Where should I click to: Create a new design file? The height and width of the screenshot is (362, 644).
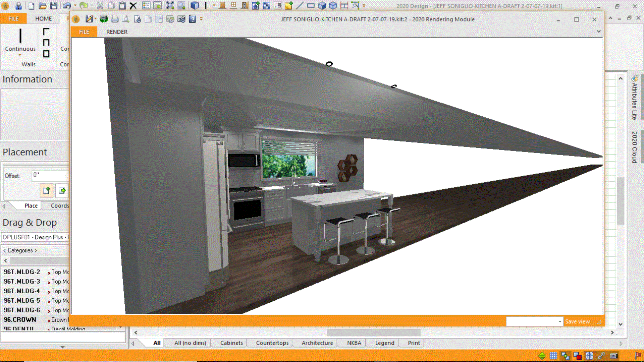[x=31, y=6]
